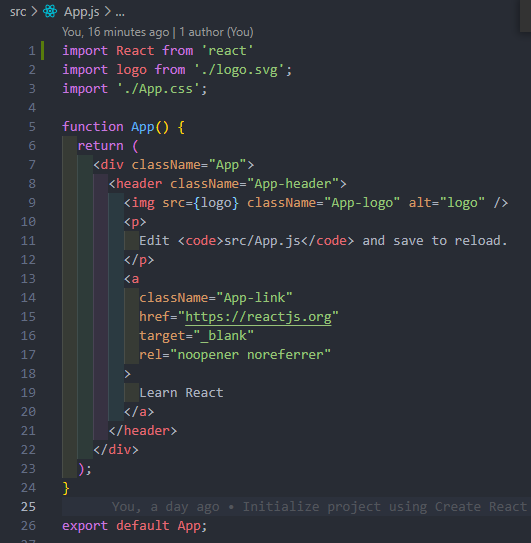Click closing </header> tag
The image size is (531, 543).
click(143, 431)
